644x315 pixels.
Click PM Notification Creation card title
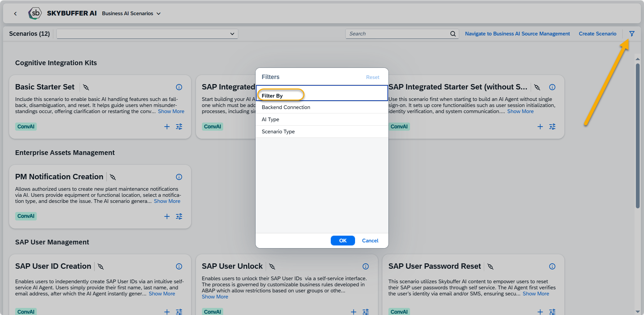(x=59, y=177)
